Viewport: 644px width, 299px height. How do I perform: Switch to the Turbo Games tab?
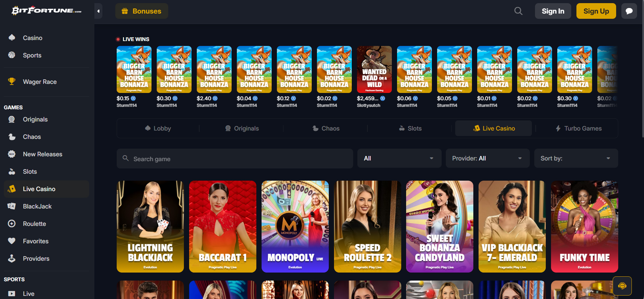coord(579,128)
